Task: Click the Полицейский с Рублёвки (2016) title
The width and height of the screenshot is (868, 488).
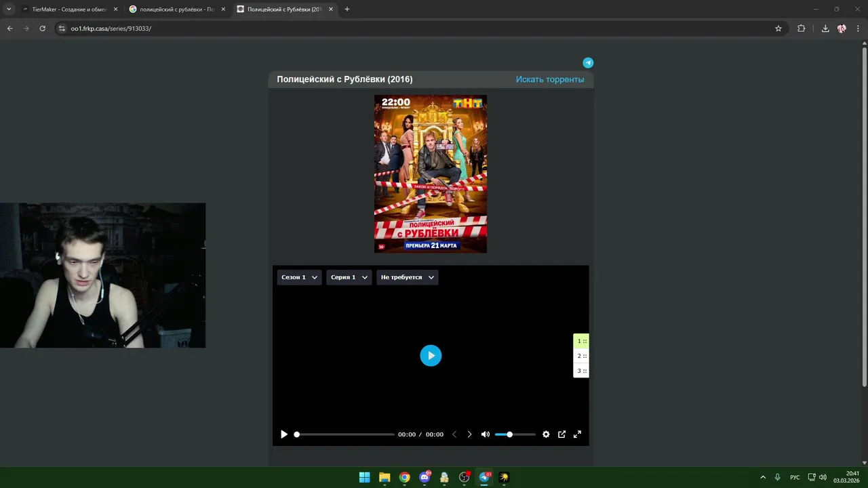Action: click(344, 79)
